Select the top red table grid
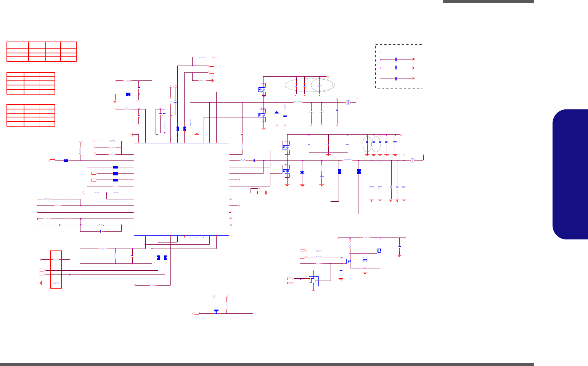This screenshot has width=588, height=366. pos(42,51)
